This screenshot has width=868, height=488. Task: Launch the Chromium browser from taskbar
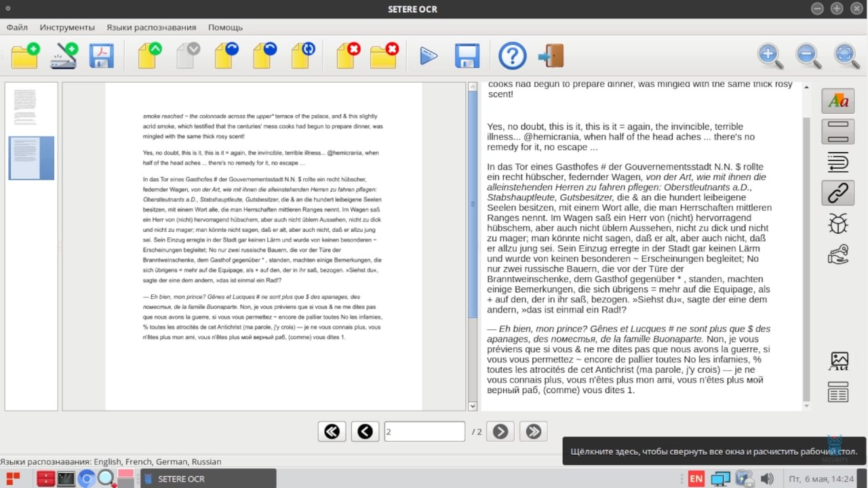[x=86, y=479]
